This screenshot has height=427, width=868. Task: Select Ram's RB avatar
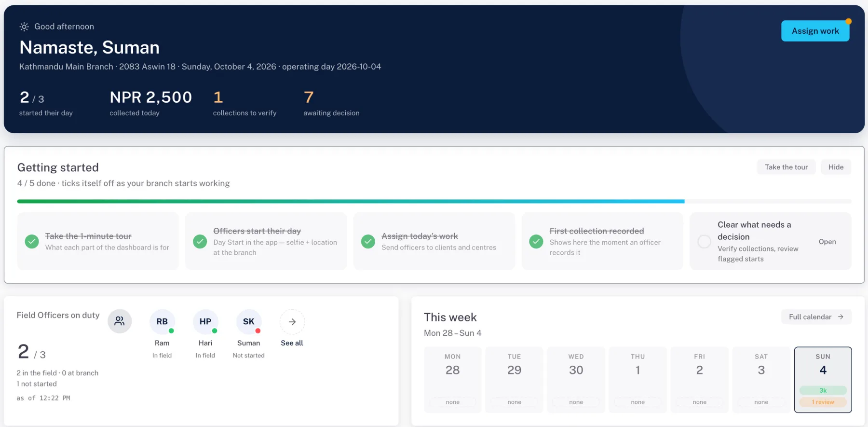point(162,321)
